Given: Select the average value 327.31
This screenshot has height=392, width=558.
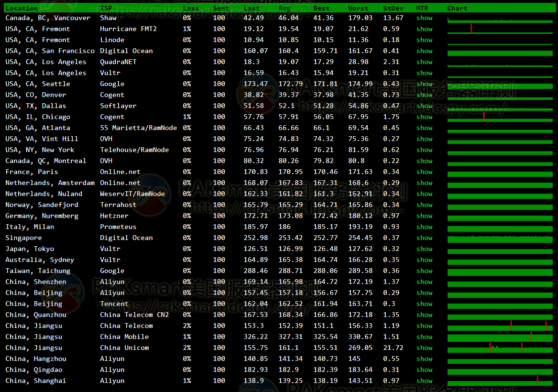Looking at the screenshot, I should click(290, 337).
